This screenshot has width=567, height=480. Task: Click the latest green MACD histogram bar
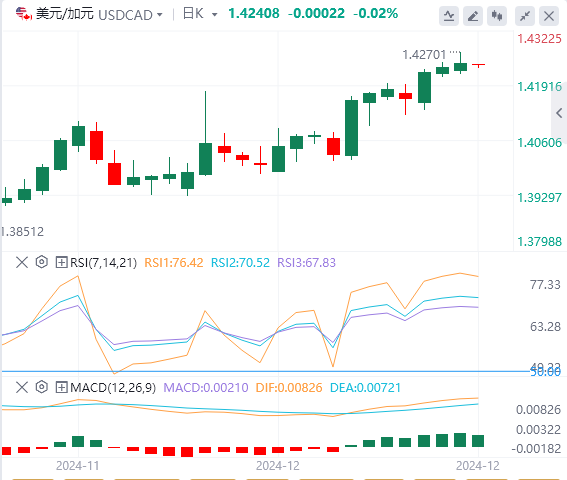click(x=478, y=441)
